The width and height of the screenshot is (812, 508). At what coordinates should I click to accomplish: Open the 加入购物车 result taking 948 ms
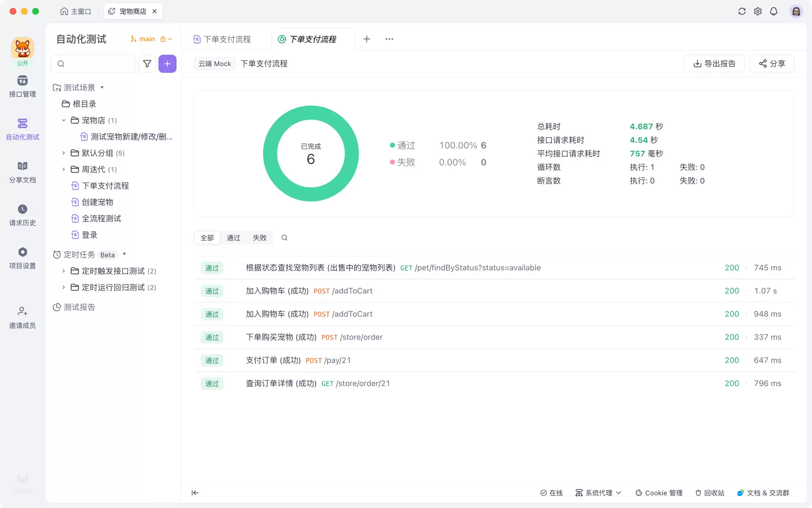(494, 314)
